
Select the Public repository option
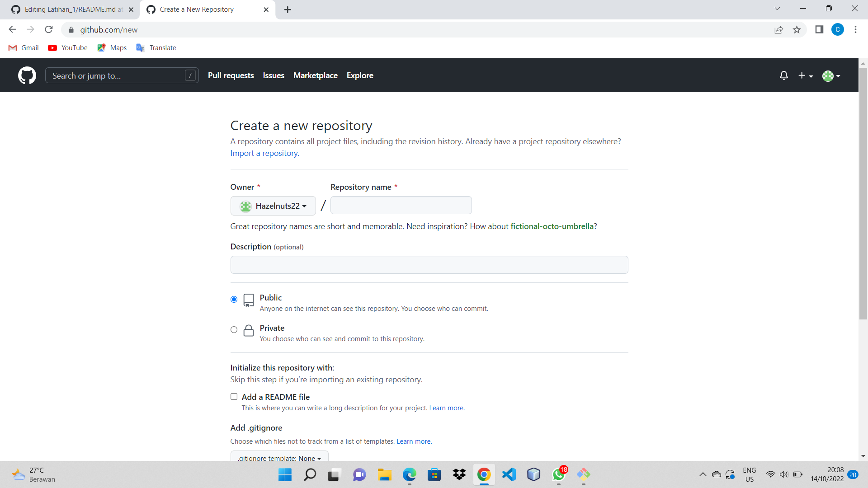234,299
